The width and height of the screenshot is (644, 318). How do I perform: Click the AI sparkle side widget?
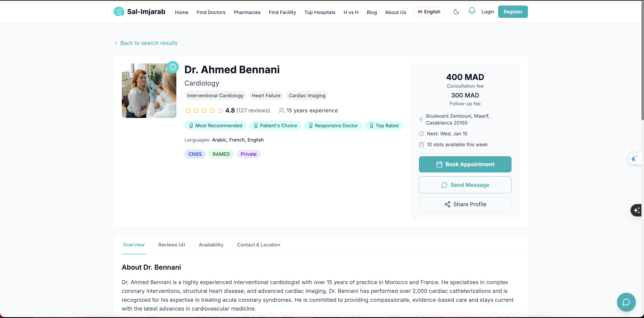(x=637, y=210)
